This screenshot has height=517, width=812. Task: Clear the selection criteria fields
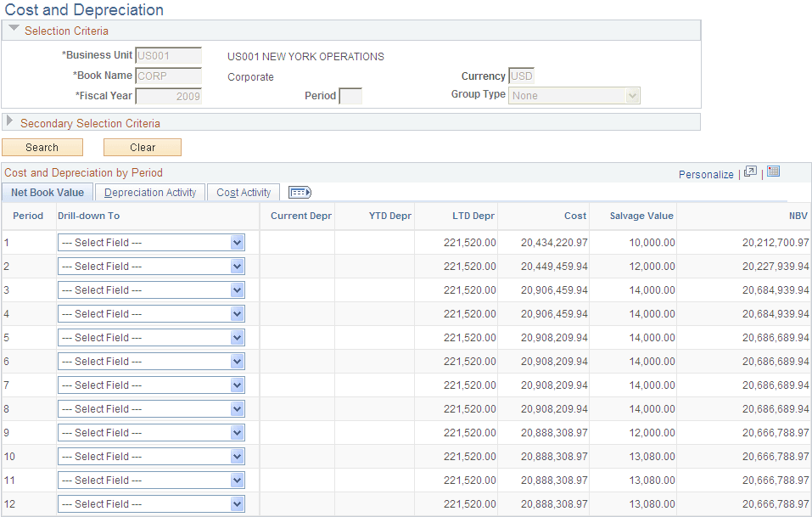pyautogui.click(x=142, y=147)
